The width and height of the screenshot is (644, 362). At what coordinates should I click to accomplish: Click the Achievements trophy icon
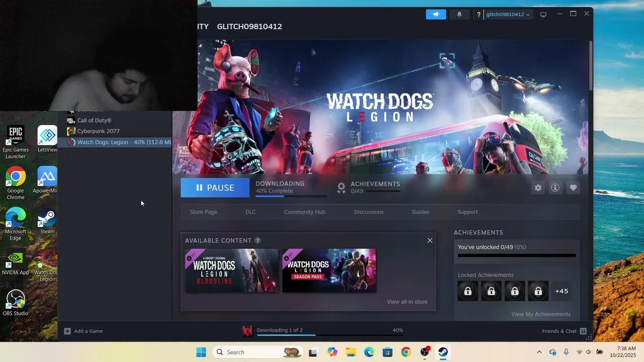click(x=341, y=188)
